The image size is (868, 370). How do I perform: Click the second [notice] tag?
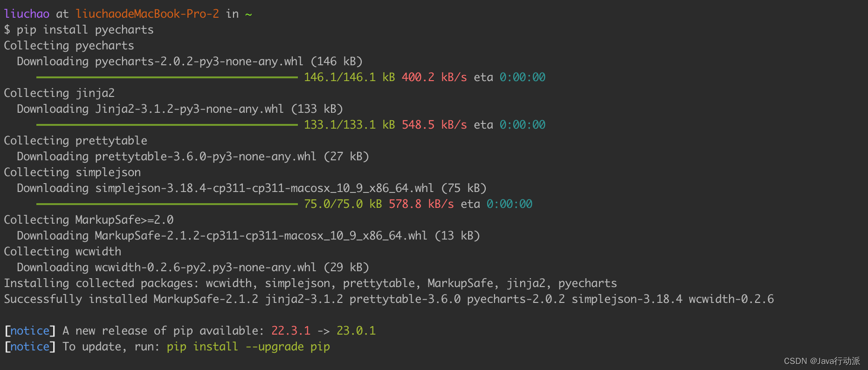pos(30,347)
